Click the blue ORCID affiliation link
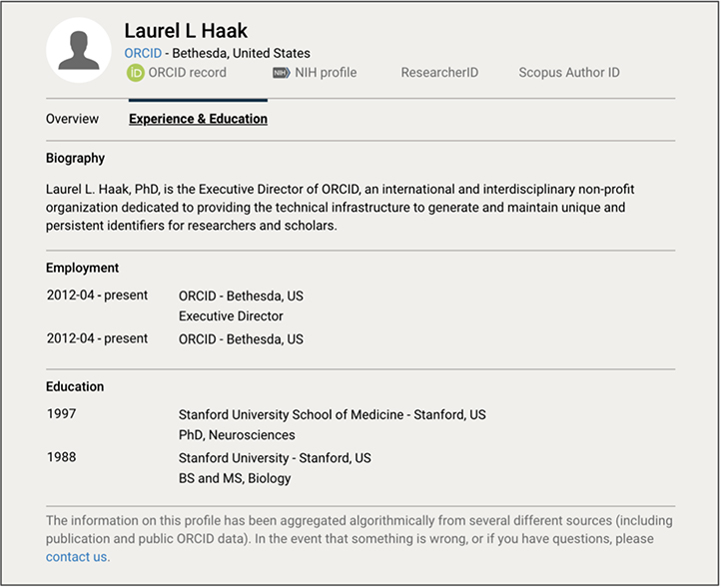 click(143, 53)
